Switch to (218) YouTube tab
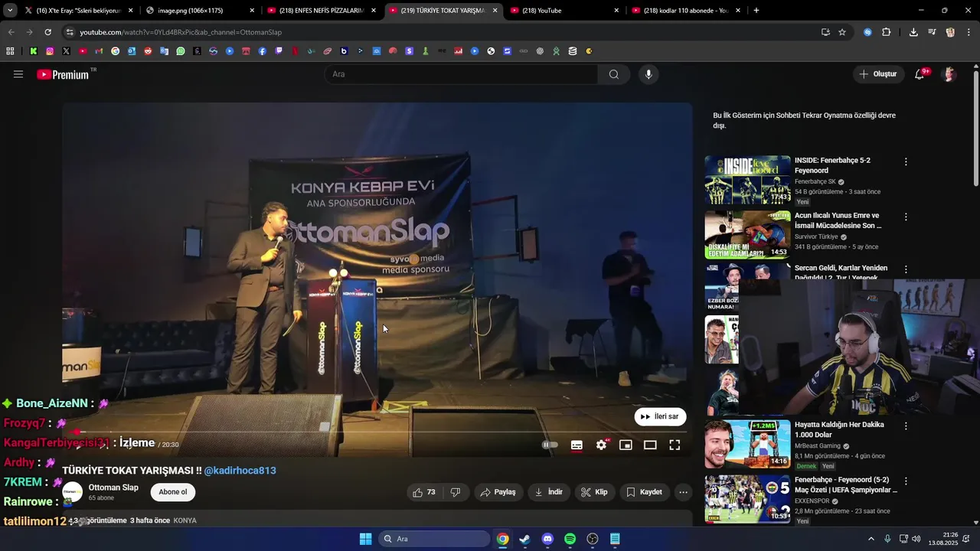This screenshot has height=551, width=980. (564, 11)
